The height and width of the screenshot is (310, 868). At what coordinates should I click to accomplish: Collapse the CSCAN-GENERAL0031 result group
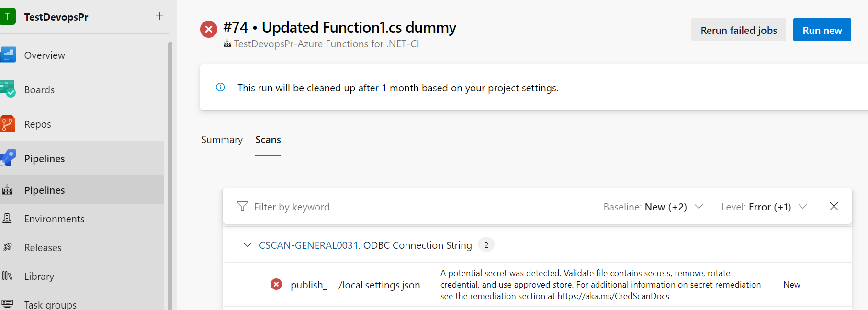click(248, 245)
